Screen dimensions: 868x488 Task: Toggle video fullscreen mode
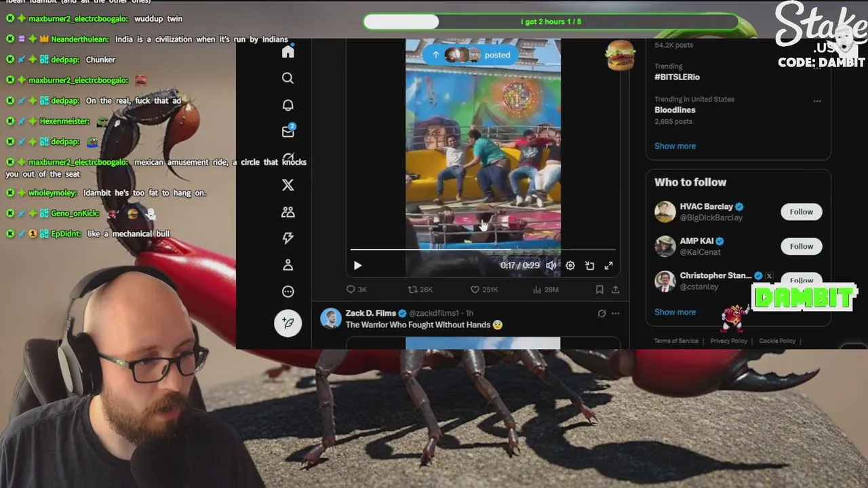click(x=608, y=266)
